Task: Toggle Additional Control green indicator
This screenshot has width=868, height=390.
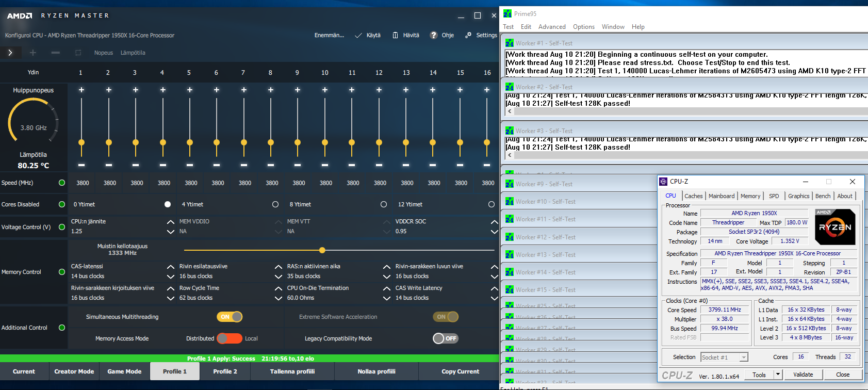Action: (x=62, y=328)
